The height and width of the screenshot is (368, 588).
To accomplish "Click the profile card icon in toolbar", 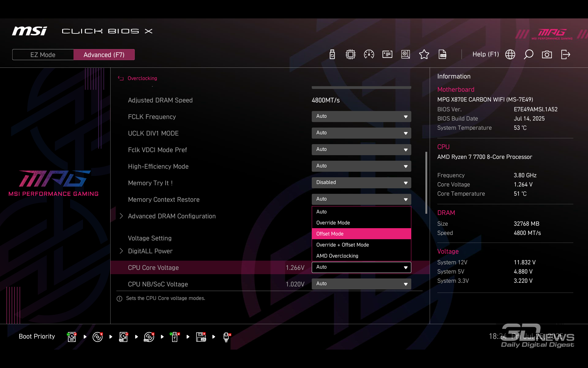I will [x=387, y=55].
